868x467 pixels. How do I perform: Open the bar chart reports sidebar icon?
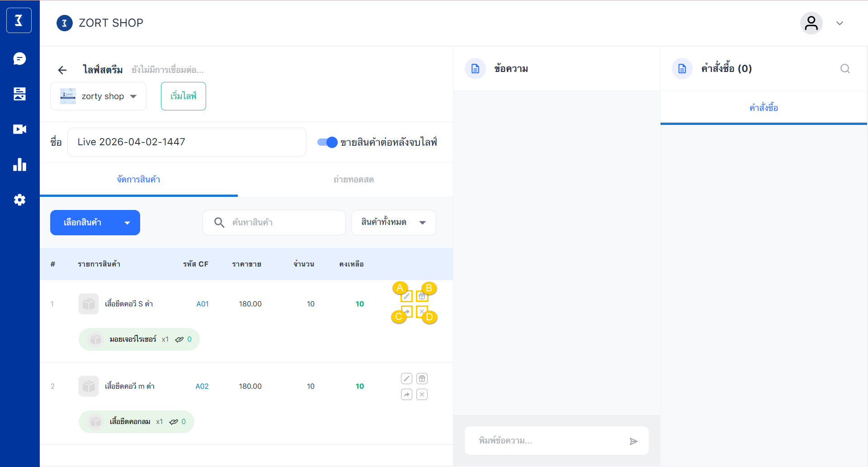[19, 165]
